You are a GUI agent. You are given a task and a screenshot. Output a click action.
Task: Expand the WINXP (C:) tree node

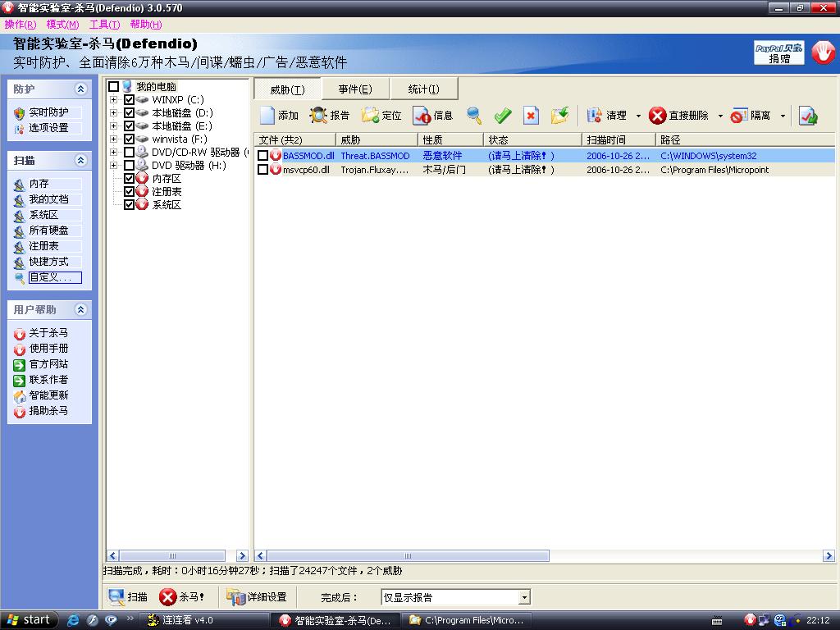tap(113, 99)
